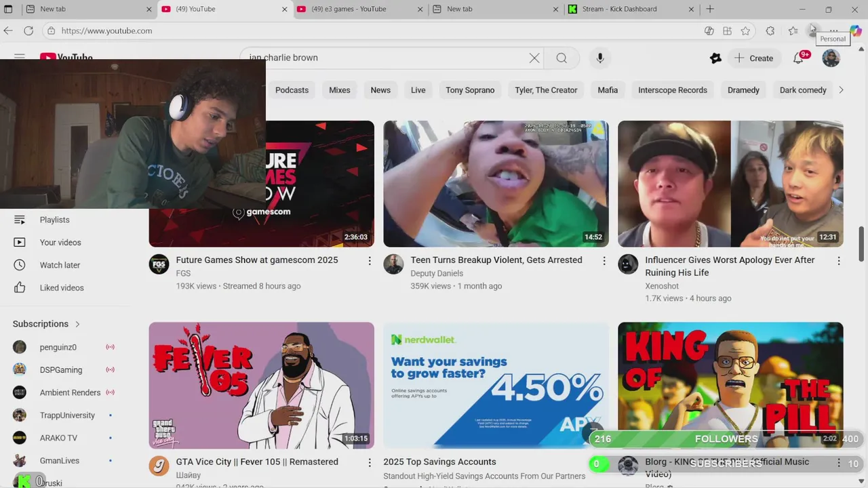Filter feed by Dark comedy chip
Viewport: 868px width, 488px height.
click(803, 90)
